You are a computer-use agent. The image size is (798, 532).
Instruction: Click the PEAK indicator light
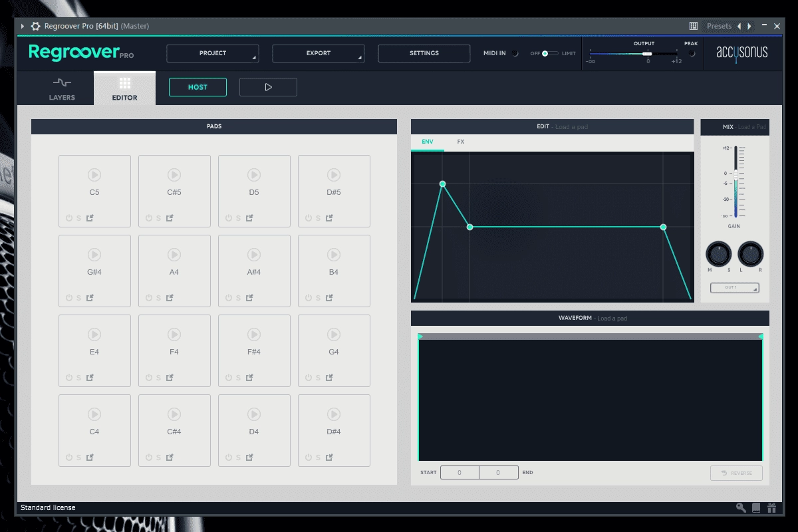[x=692, y=53]
